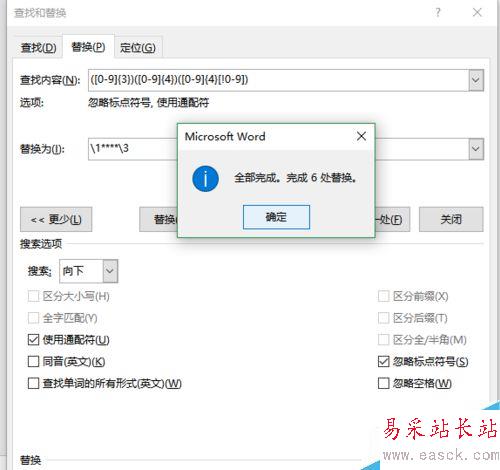The height and width of the screenshot is (470, 500).
Task: Expand the 查找内容 history dropdown arrow
Action: (476, 80)
